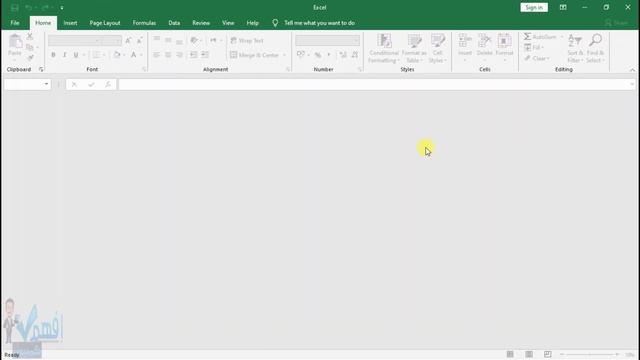Open the File menu tab

(15, 23)
